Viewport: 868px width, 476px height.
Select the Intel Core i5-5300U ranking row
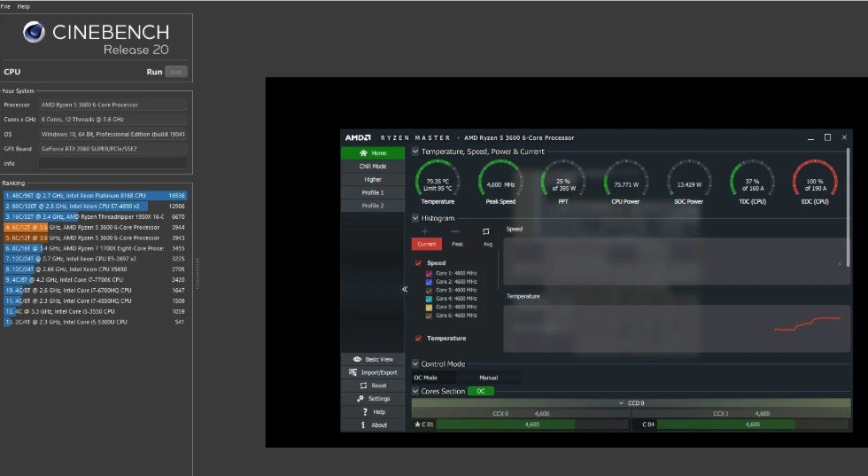coord(95,322)
